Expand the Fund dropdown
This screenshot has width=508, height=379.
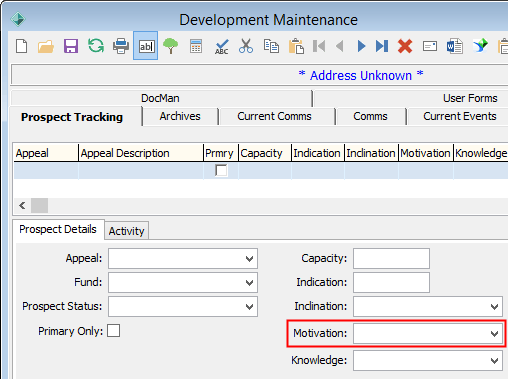click(249, 282)
